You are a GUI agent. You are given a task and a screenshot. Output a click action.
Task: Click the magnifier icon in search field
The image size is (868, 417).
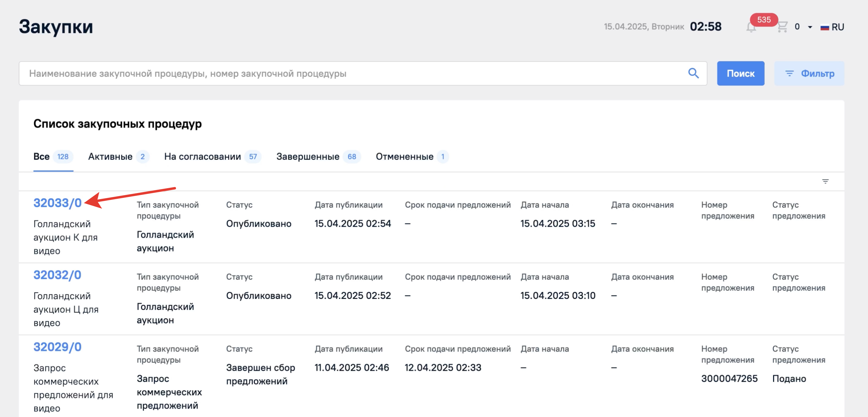(x=693, y=73)
